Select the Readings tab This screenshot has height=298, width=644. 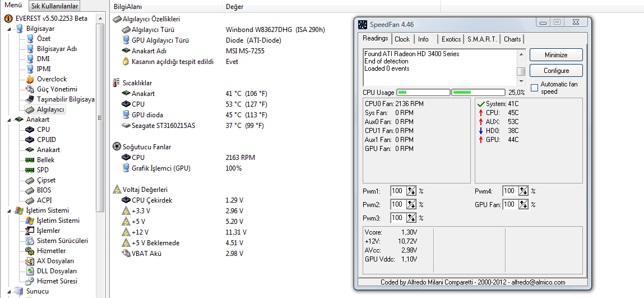pos(376,38)
